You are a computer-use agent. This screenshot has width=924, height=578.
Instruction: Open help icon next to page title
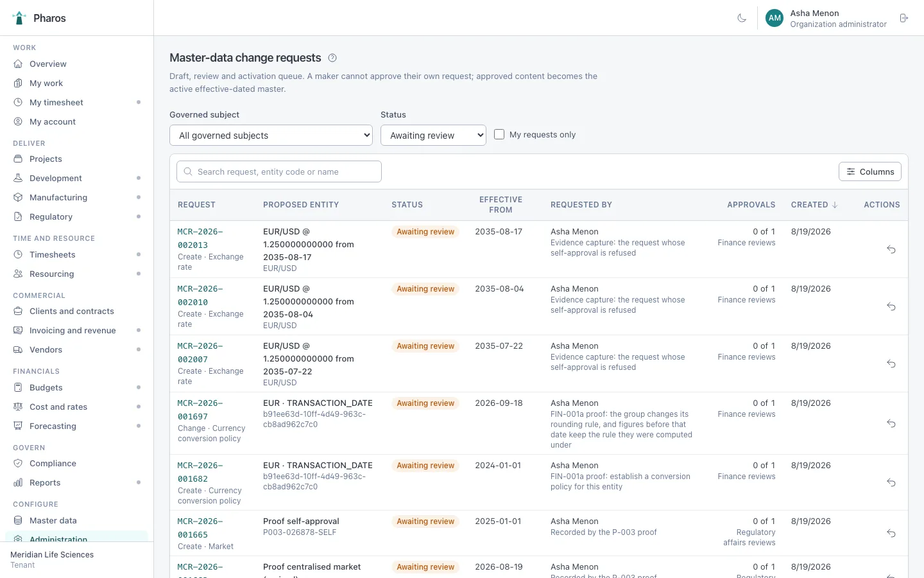coord(332,58)
